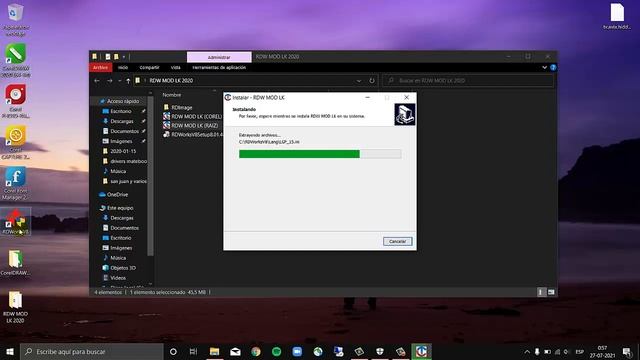640x360 pixels.
Task: Open the file in top-right desktop corner
Action: click(617, 16)
